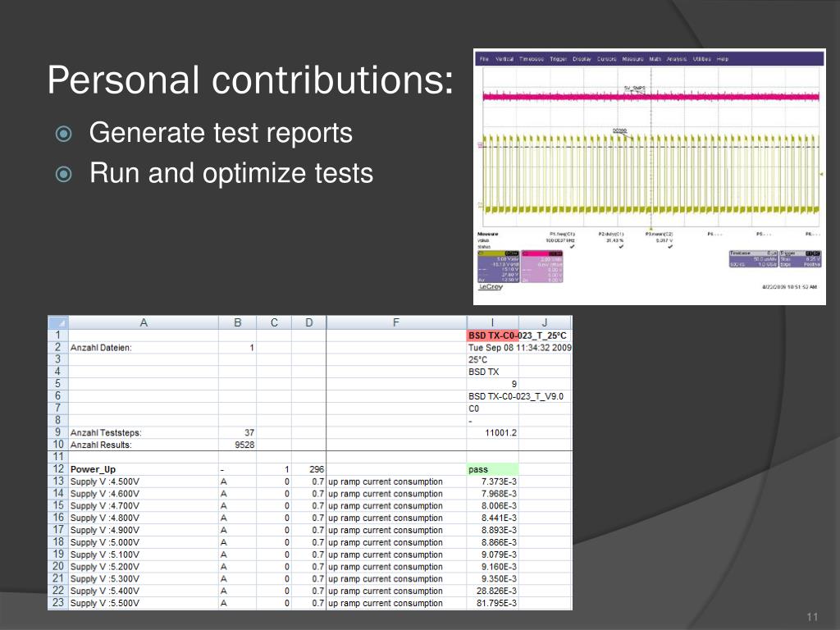Click the 'Generate test reports' bullet text

click(221, 132)
